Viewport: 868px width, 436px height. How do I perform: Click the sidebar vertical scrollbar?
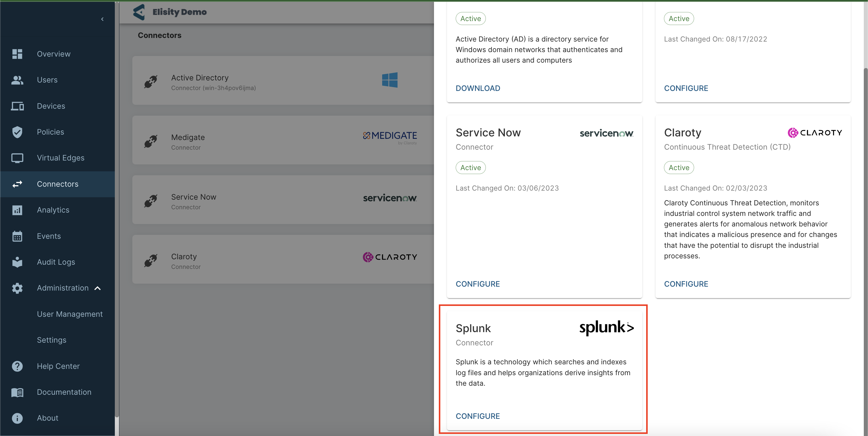pyautogui.click(x=117, y=209)
